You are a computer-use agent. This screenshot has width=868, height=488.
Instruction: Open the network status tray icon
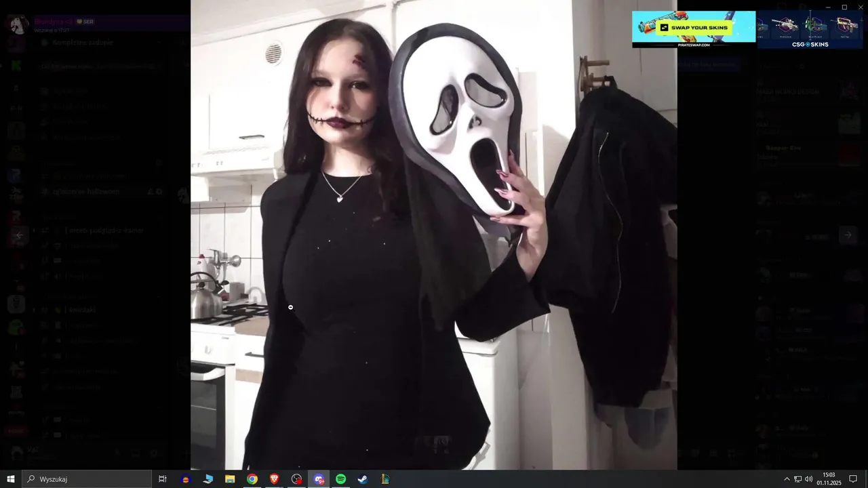click(797, 479)
